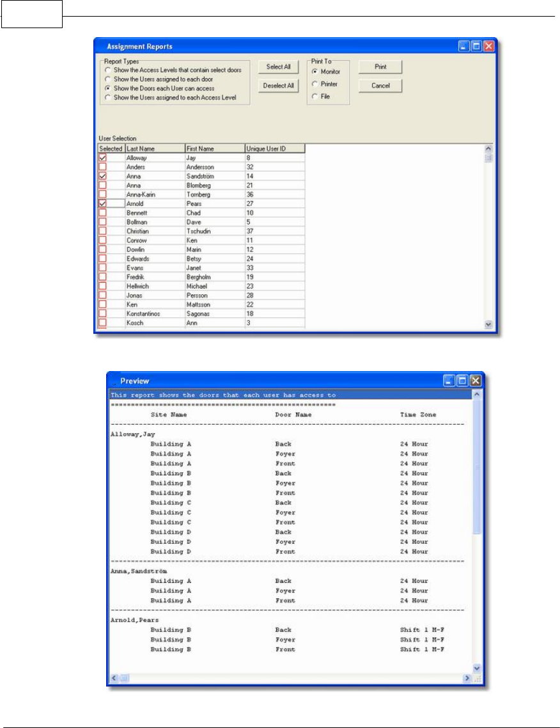Screen dimensions: 560x728
Task: Check the Hellwich Michael row checkbox
Action: pyautogui.click(x=102, y=286)
